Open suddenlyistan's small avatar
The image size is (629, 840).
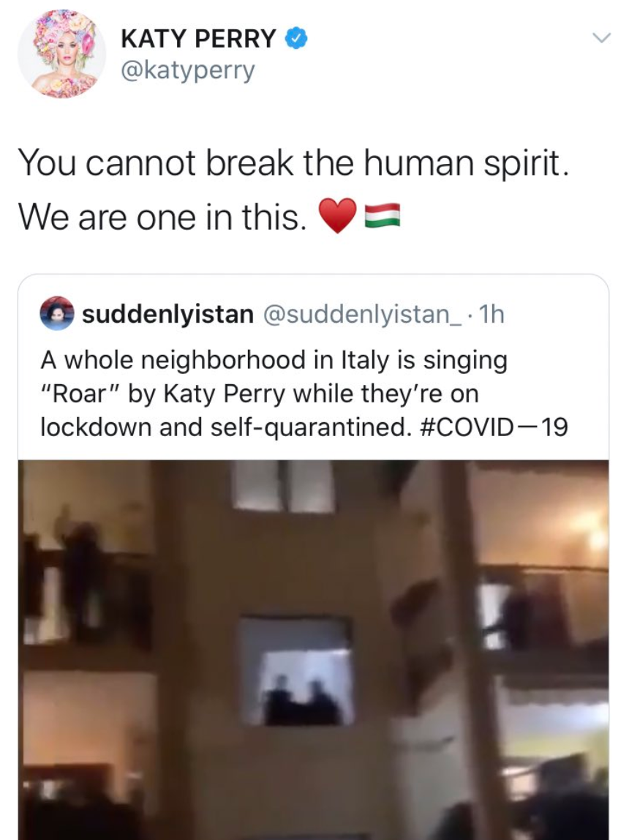click(57, 313)
